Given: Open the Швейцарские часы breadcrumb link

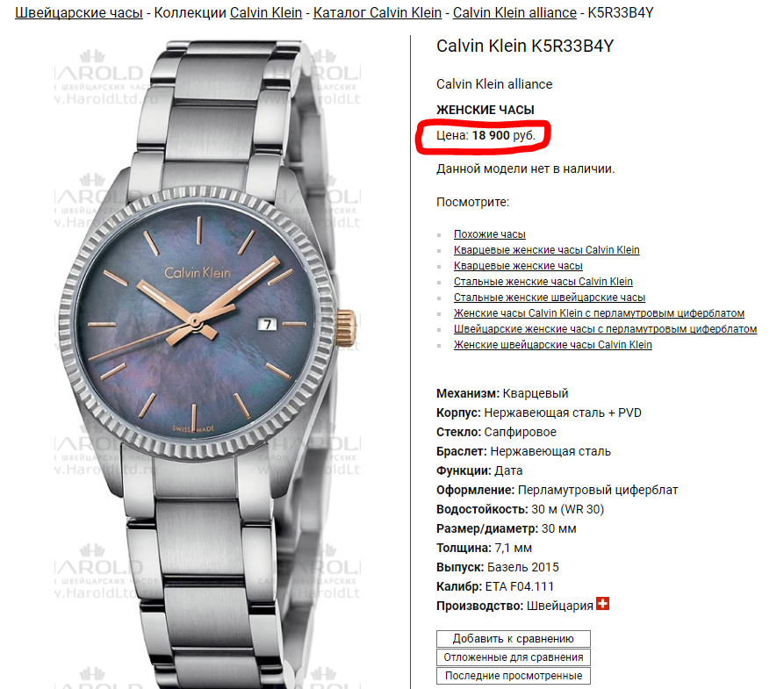Looking at the screenshot, I should tap(79, 12).
